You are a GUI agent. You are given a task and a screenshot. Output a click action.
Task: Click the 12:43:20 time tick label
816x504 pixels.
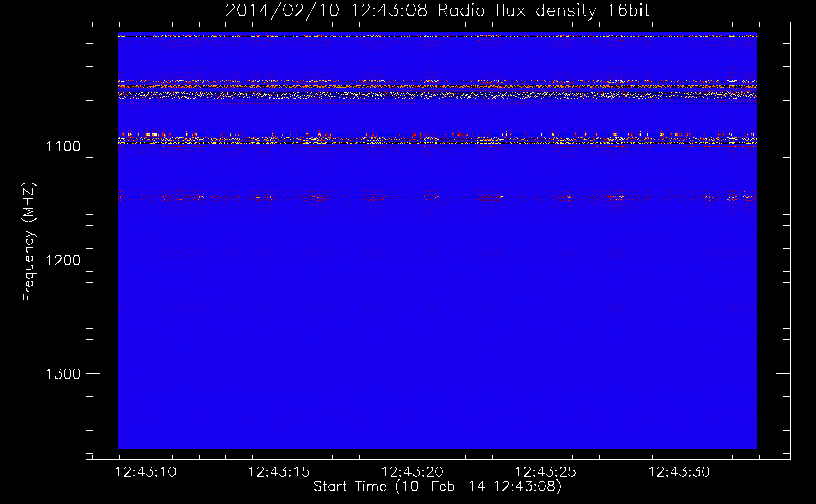pyautogui.click(x=413, y=472)
